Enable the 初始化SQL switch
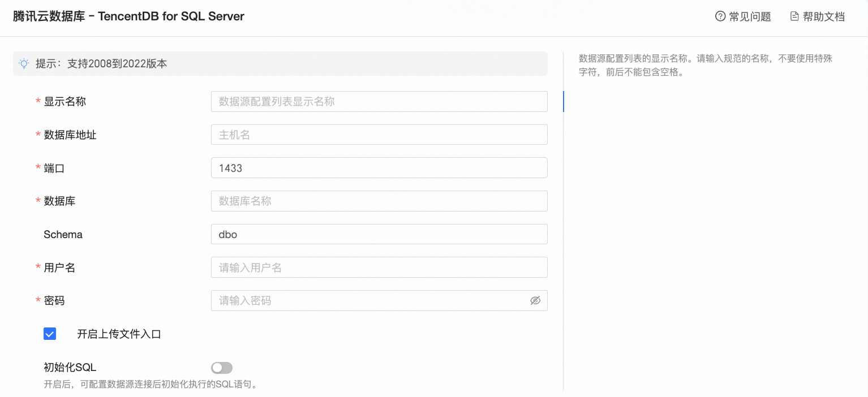 [x=222, y=368]
